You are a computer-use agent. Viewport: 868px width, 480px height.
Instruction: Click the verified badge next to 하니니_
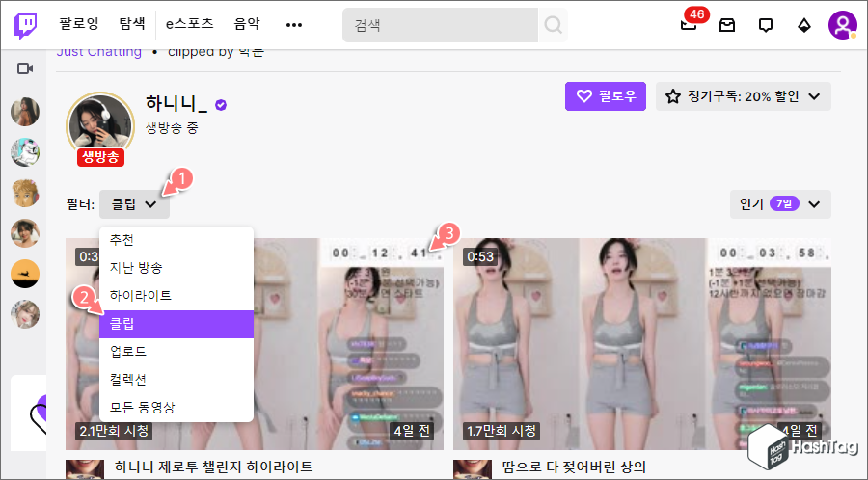point(221,105)
